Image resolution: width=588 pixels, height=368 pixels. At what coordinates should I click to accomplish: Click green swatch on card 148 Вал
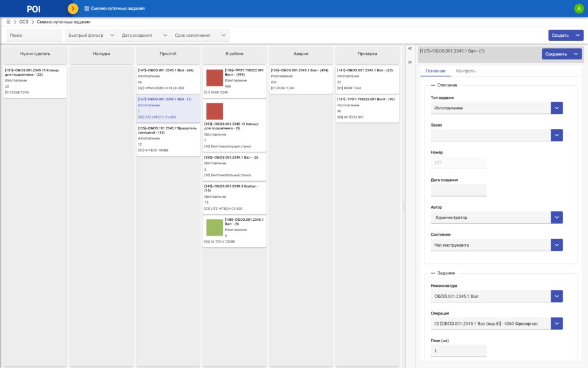(215, 228)
